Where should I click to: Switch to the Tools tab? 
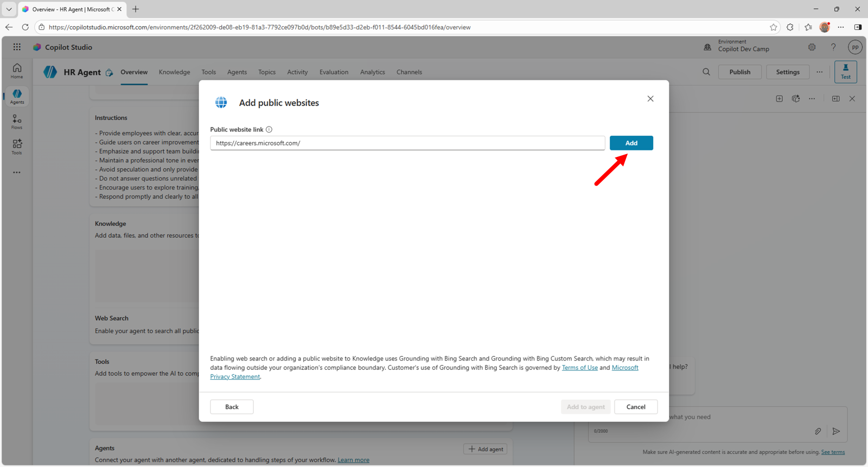pos(209,72)
